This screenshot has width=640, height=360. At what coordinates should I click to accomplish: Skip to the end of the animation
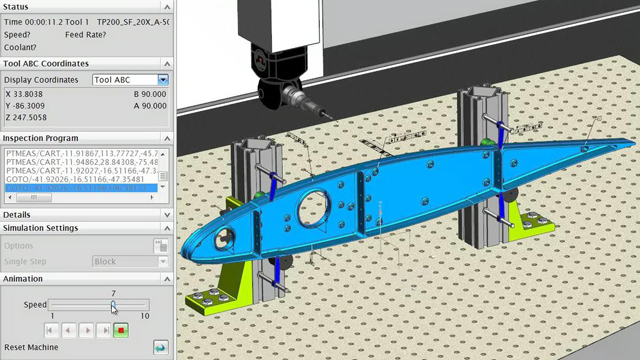pos(104,330)
